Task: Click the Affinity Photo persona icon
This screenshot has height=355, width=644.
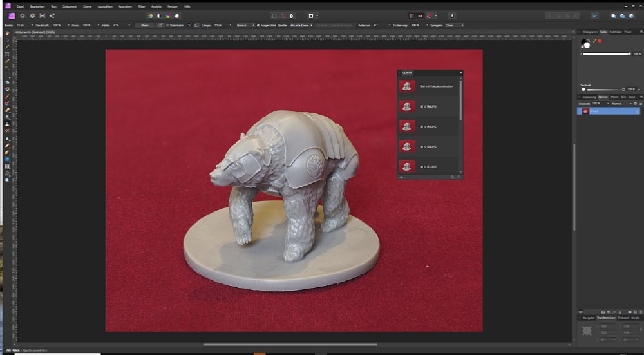Action: (x=12, y=15)
